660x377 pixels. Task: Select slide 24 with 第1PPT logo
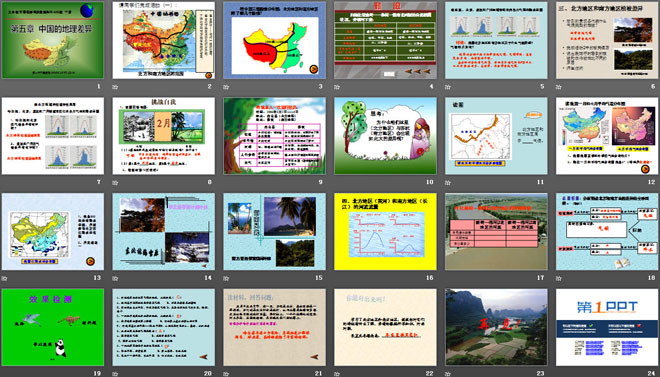[607, 327]
